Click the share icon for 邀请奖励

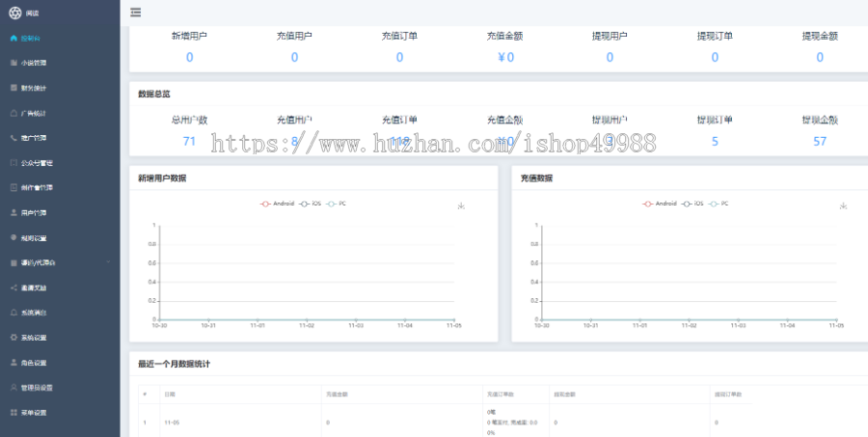coord(14,287)
